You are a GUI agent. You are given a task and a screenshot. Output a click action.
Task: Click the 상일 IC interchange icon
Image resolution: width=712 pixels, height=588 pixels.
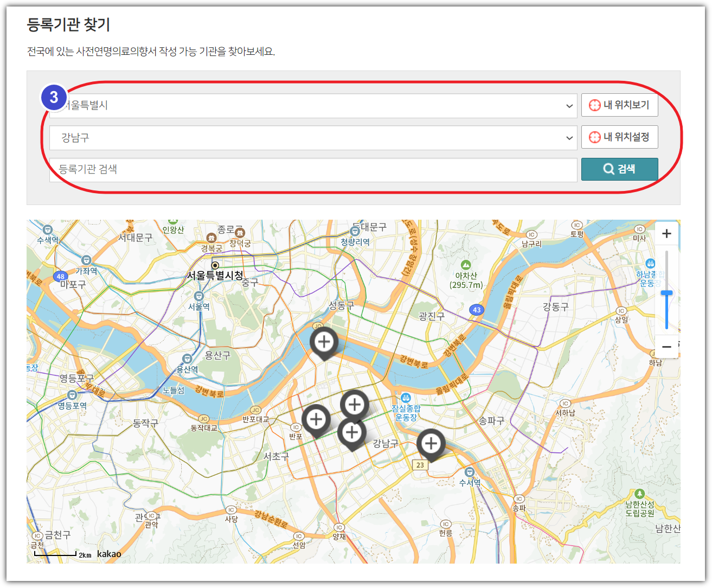point(621,311)
